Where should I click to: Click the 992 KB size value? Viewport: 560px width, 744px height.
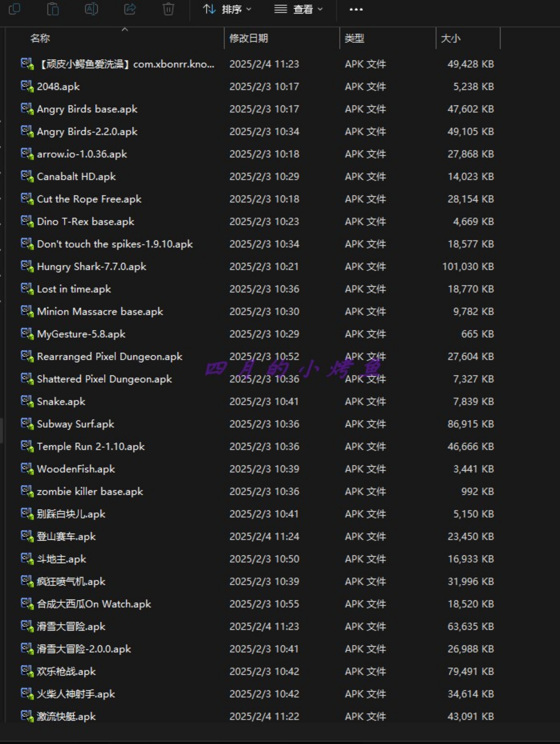pyautogui.click(x=478, y=491)
